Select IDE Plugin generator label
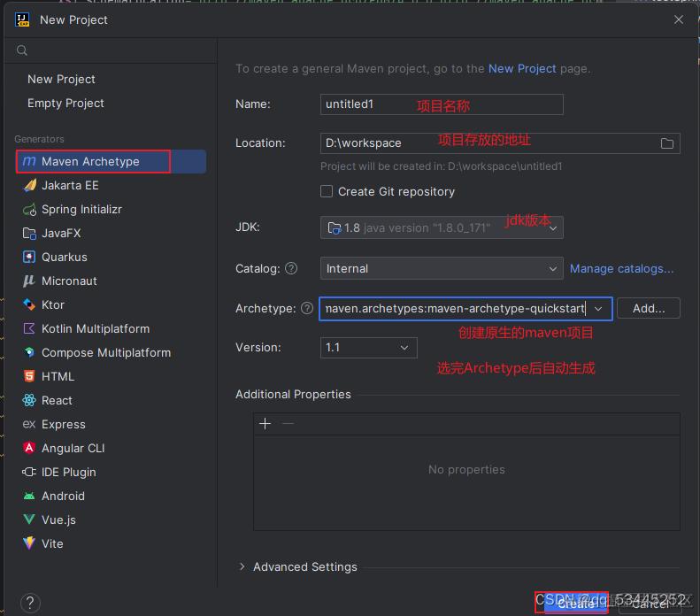 pyautogui.click(x=69, y=472)
